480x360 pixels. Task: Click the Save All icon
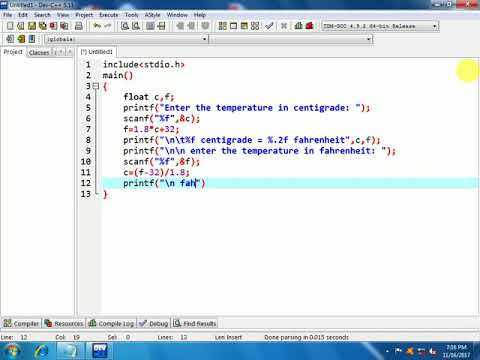point(43,26)
